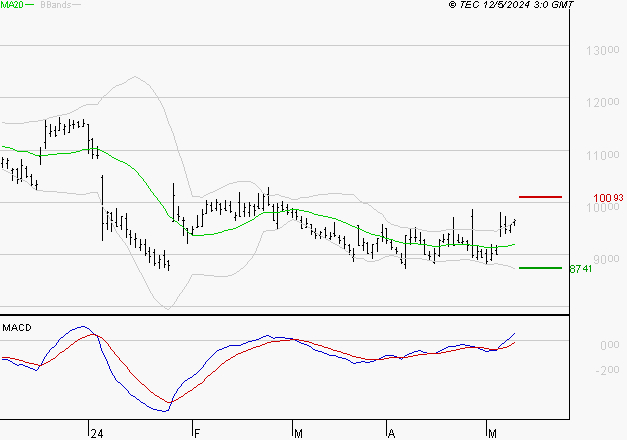Click the last M (May) month marker
The height and width of the screenshot is (440, 627).
coord(492,434)
